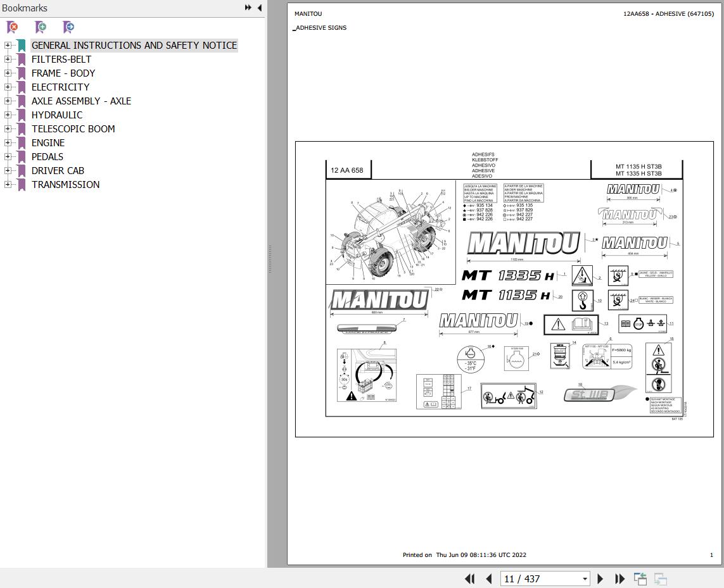The image size is (724, 588).
Task: Click the bookmark ribbon icon beside FRAME - BODY
Action: (x=22, y=73)
